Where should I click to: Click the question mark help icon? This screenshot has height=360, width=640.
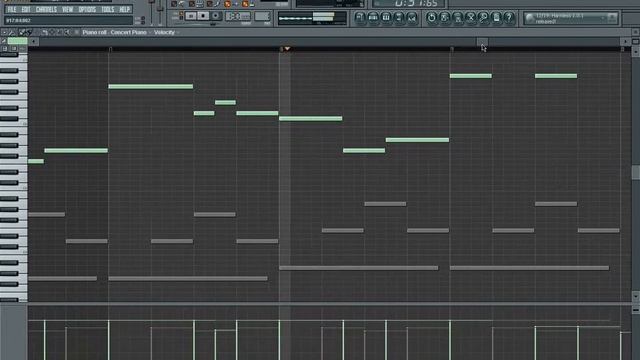509,17
